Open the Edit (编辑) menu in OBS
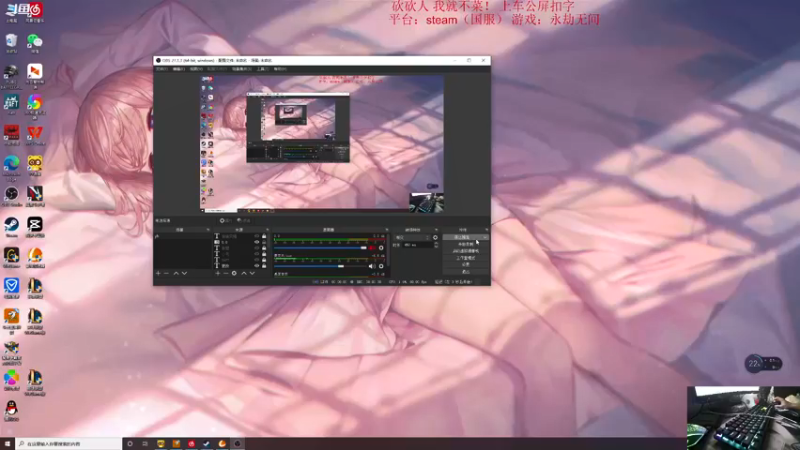 (x=179, y=69)
